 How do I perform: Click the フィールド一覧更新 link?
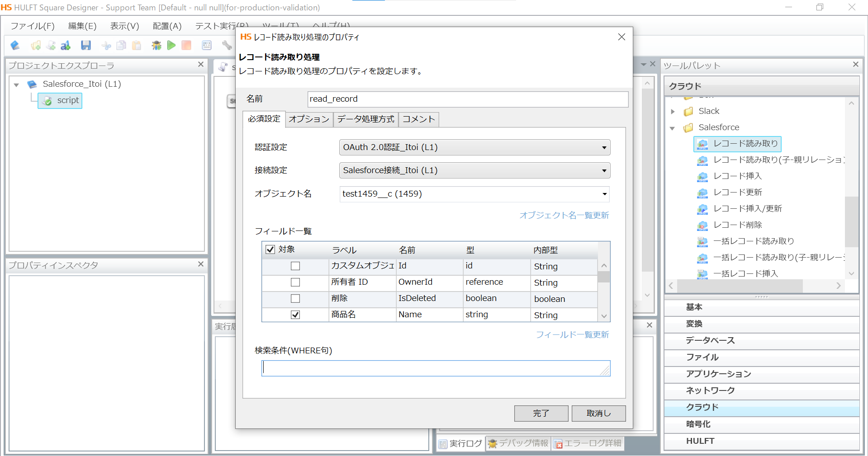tap(572, 334)
